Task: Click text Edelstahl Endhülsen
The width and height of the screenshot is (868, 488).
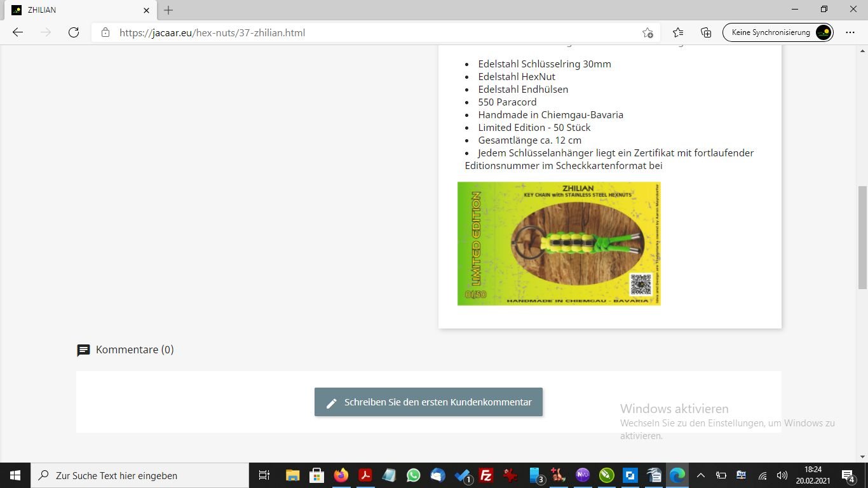Action: coord(523,89)
